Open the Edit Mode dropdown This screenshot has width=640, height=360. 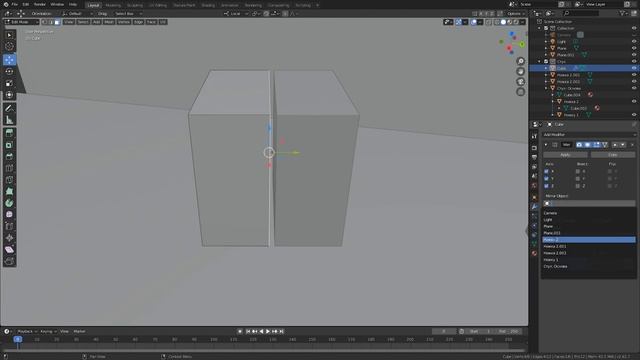pos(21,22)
